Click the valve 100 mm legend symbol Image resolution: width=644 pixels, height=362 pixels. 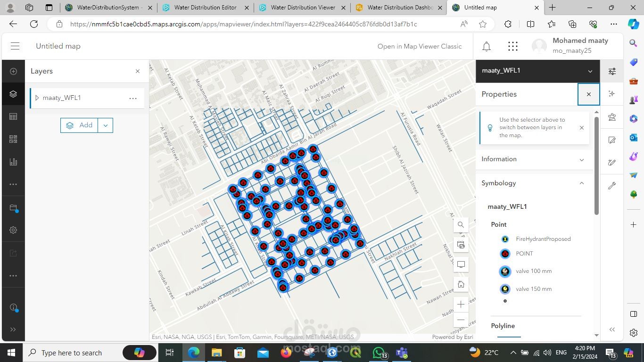click(505, 271)
